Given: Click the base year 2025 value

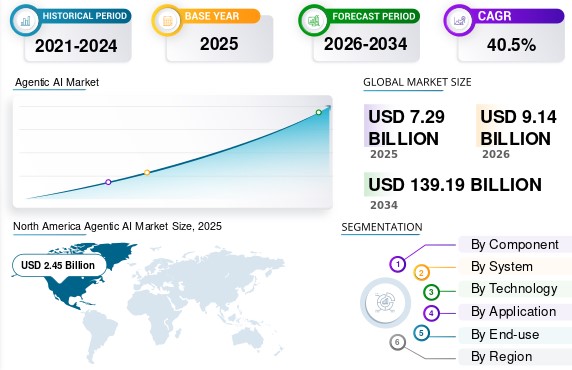Looking at the screenshot, I should pyautogui.click(x=219, y=44).
